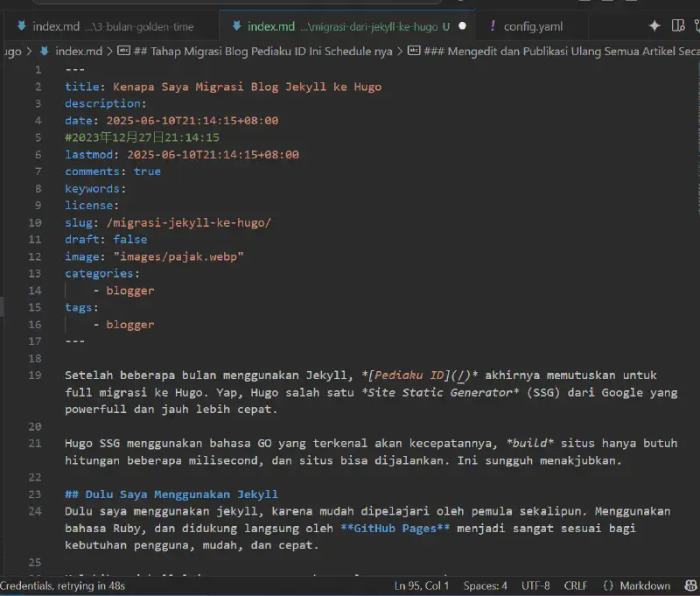Click the closing '---' front matter delimiter on line 17
Image resolution: width=700 pixels, height=596 pixels.
click(x=74, y=341)
